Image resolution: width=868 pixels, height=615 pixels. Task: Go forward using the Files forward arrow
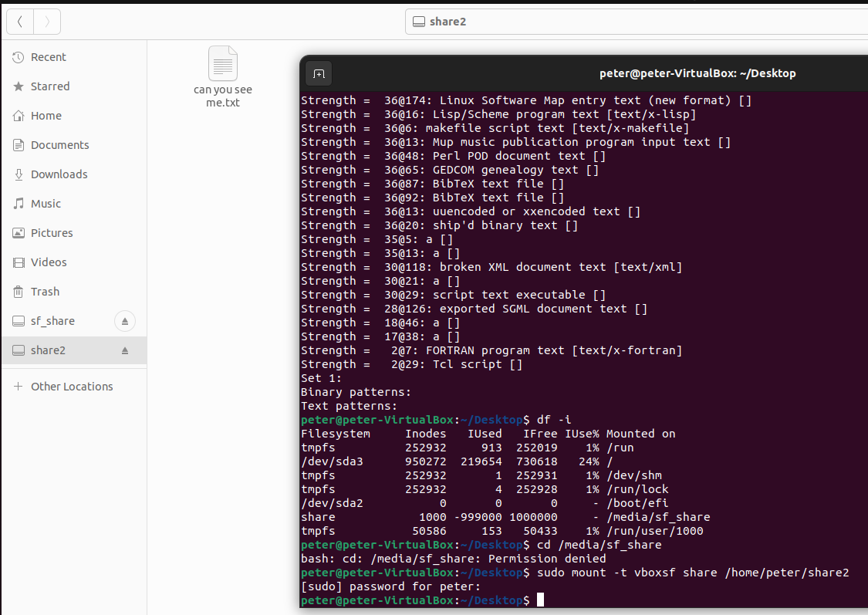point(47,22)
